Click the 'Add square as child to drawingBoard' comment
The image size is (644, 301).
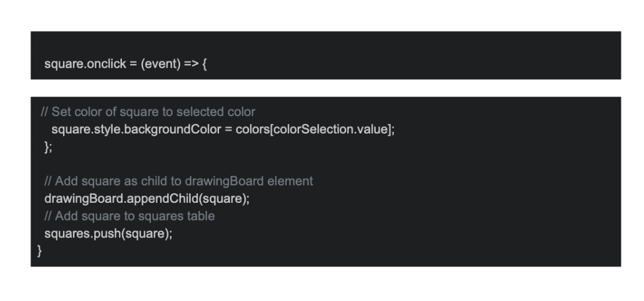(x=179, y=181)
